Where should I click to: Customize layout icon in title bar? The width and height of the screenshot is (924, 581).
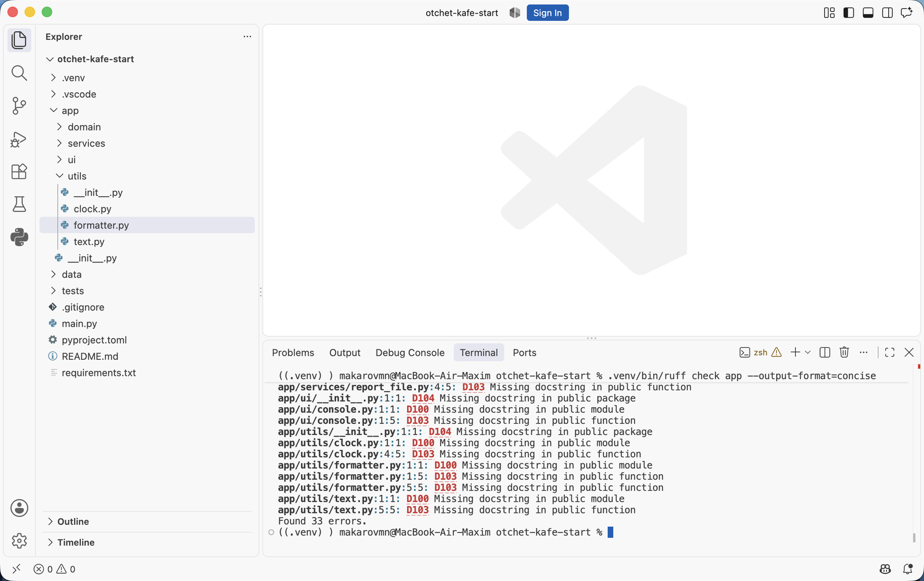(829, 13)
